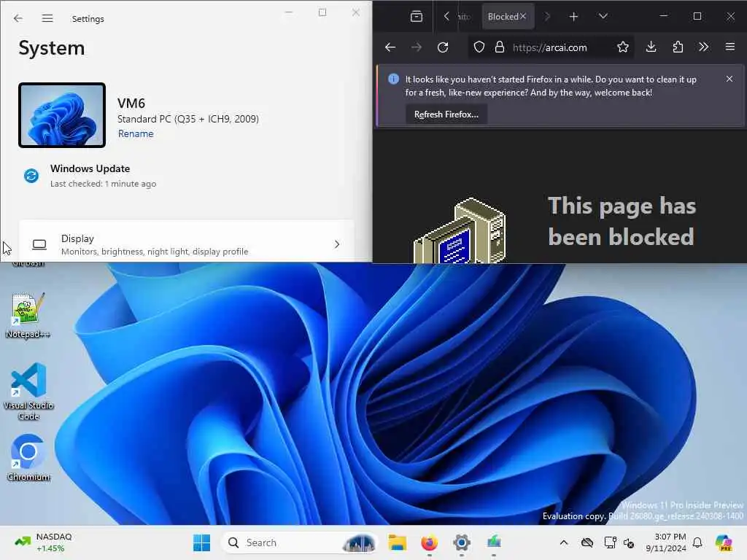Open the Firefox application menu
The image size is (747, 560).
point(729,47)
